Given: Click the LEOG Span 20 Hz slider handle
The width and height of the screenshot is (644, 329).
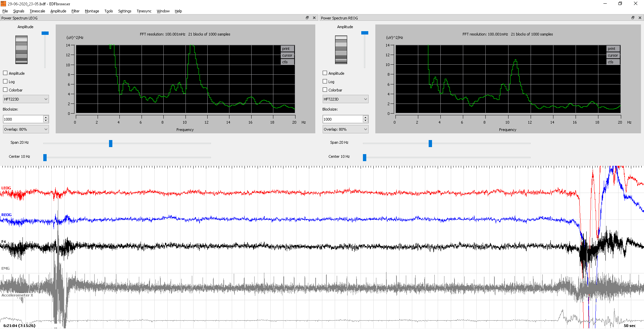Looking at the screenshot, I should pos(111,143).
